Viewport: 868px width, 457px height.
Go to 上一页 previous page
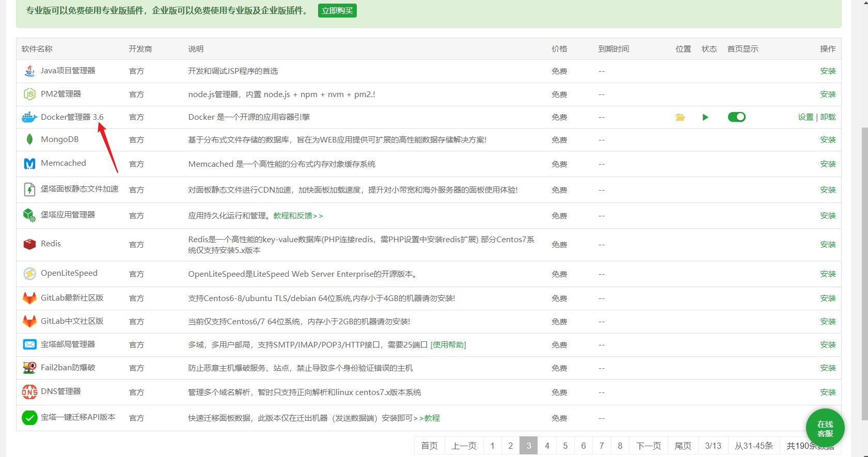[x=464, y=446]
